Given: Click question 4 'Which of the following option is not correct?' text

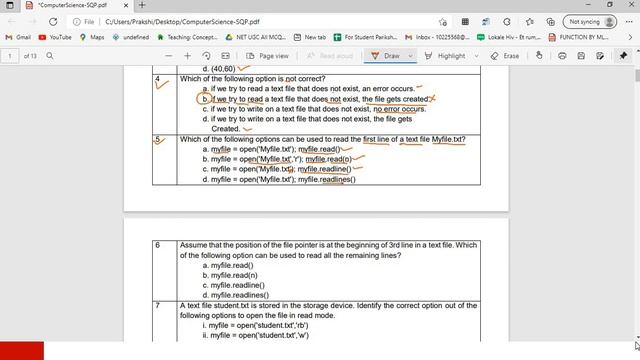Looking at the screenshot, I should [252, 79].
